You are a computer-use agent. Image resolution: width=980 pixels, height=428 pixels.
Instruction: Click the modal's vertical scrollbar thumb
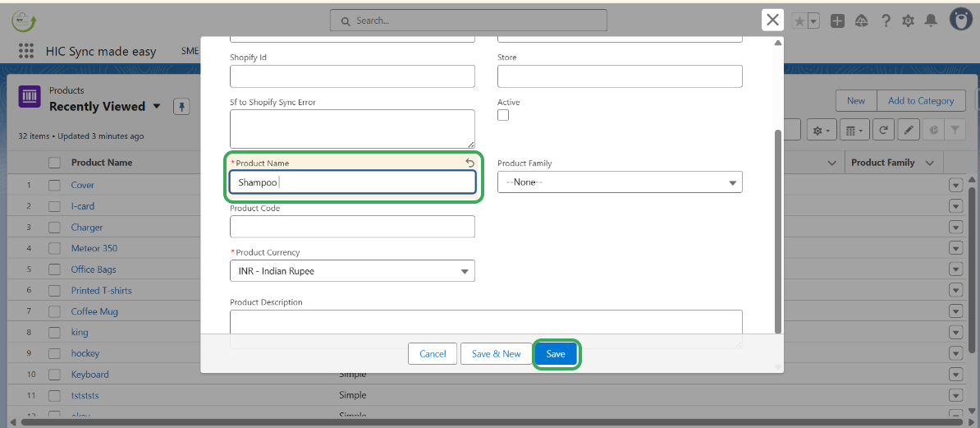click(x=778, y=230)
